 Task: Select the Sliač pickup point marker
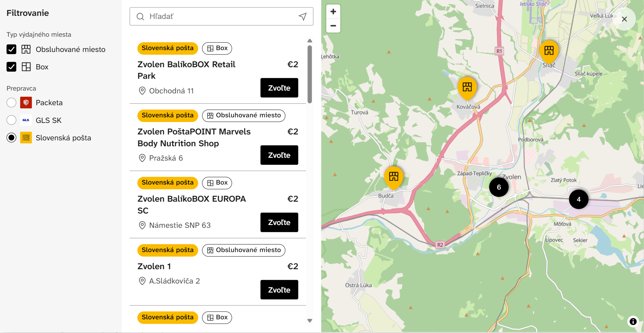point(549,51)
